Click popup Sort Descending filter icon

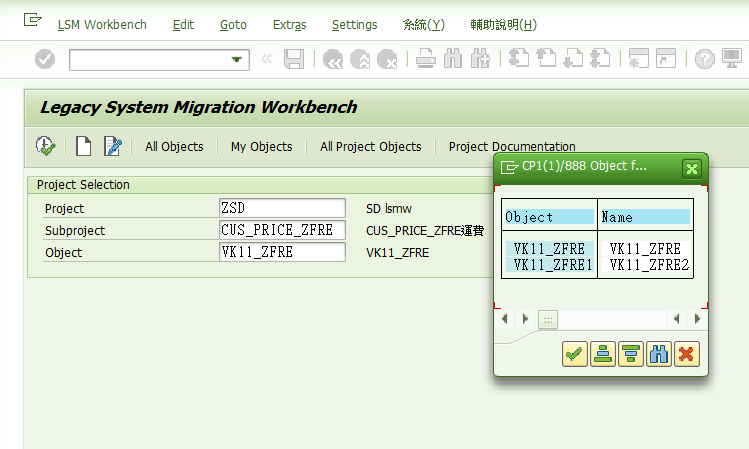[x=631, y=354]
